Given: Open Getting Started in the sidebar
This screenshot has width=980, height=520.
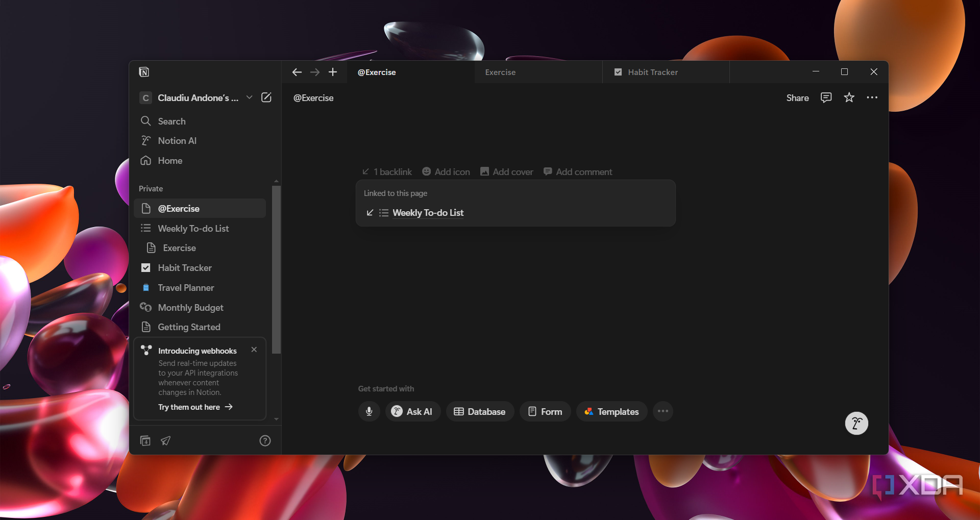Looking at the screenshot, I should 200,327.
